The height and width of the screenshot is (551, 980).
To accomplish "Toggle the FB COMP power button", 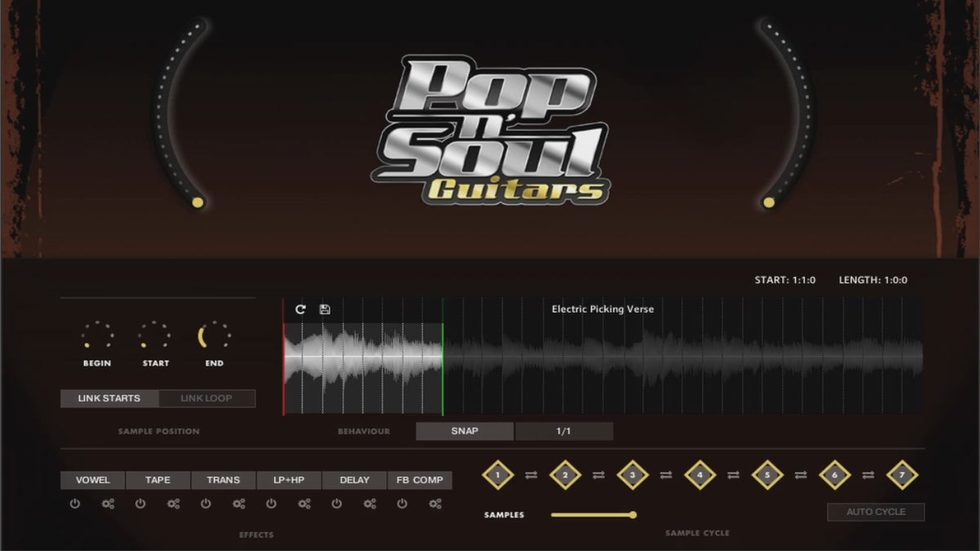I will [402, 504].
